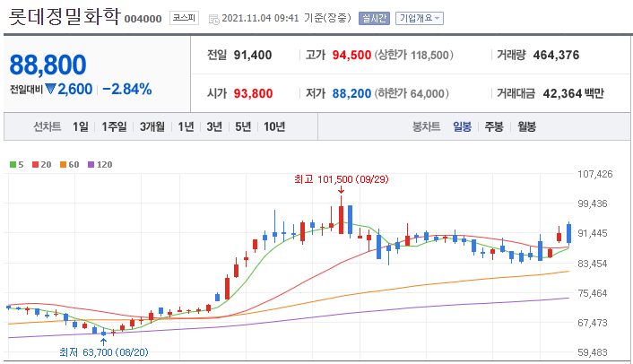Image resolution: width=633 pixels, height=364 pixels.
Task: Click the calendar-clock icon beside the date
Action: point(214,19)
